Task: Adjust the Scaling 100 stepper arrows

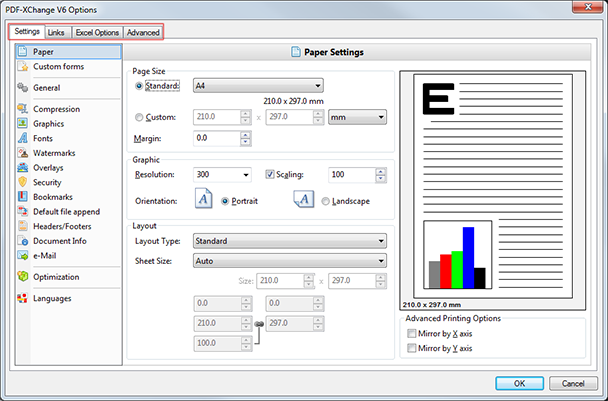Action: coord(381,175)
